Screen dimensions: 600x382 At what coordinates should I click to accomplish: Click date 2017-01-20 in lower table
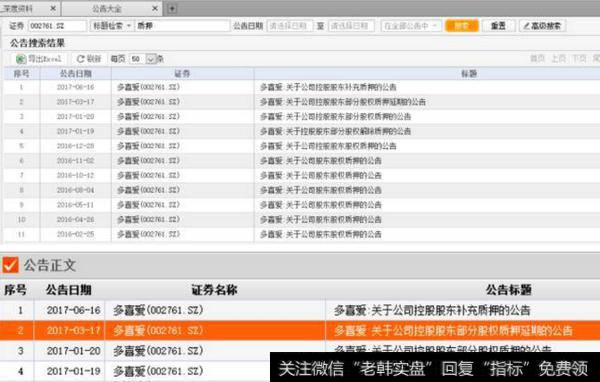pyautogui.click(x=73, y=351)
